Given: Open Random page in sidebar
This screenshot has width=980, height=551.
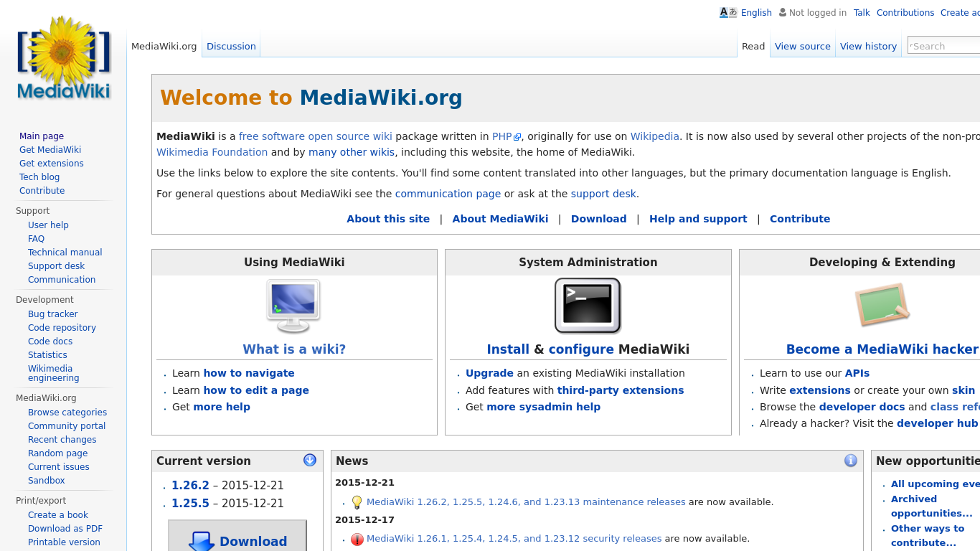Looking at the screenshot, I should click(57, 453).
